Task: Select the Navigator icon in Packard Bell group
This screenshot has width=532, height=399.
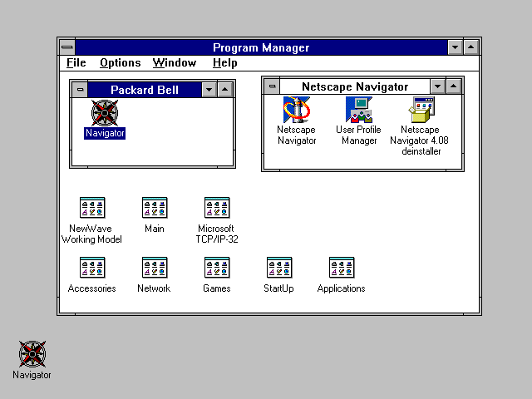Action: click(105, 113)
